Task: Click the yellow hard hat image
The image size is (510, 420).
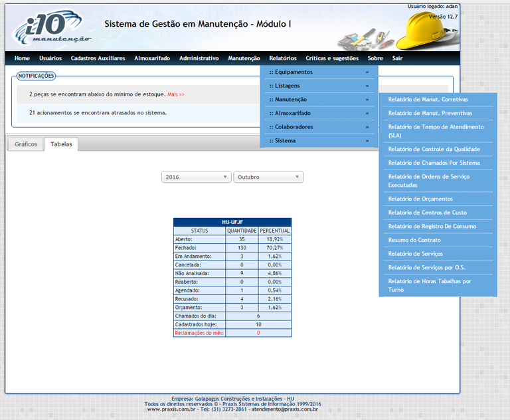Action: tap(426, 32)
